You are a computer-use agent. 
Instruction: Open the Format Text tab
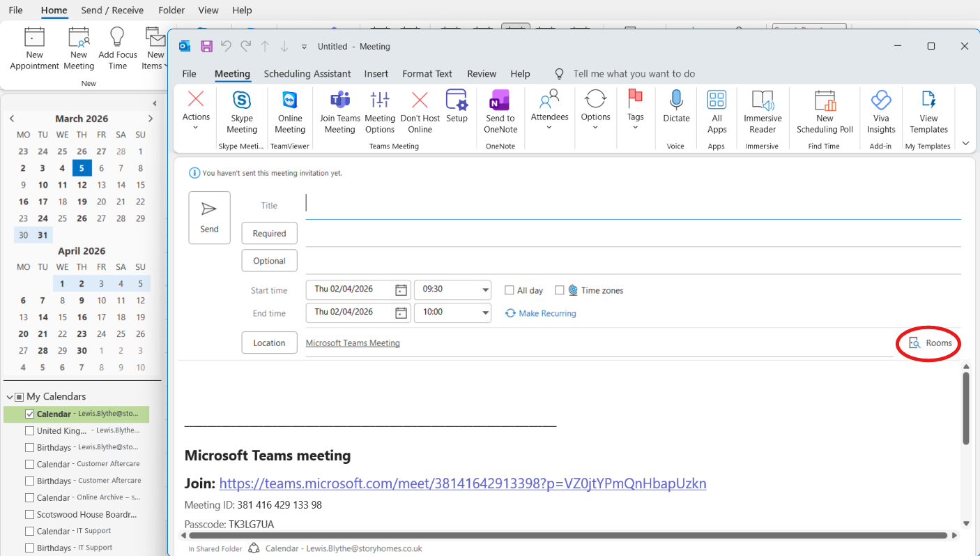(427, 73)
